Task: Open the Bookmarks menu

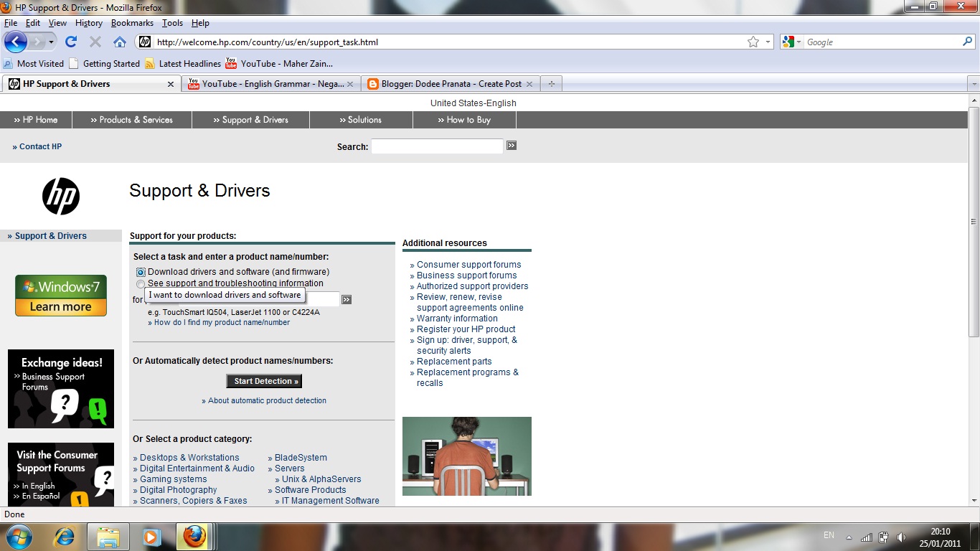Action: [x=133, y=23]
